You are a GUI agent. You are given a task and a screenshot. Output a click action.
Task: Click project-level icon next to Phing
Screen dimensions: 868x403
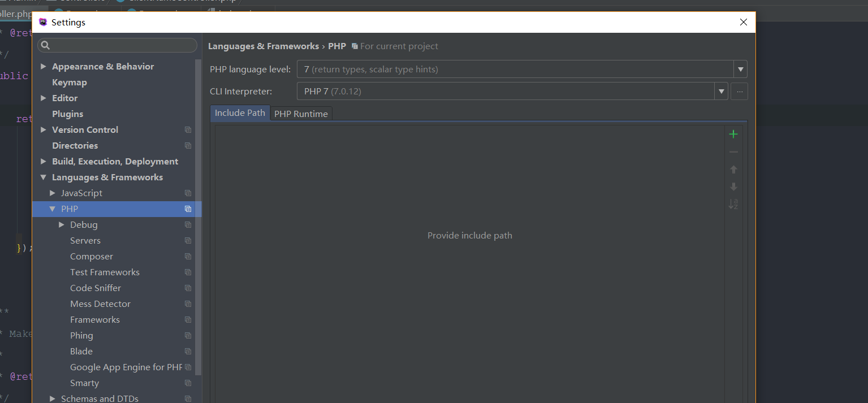tap(188, 336)
